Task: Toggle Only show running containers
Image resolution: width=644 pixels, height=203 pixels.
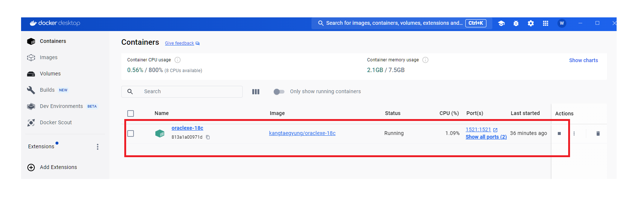Action: tap(279, 92)
